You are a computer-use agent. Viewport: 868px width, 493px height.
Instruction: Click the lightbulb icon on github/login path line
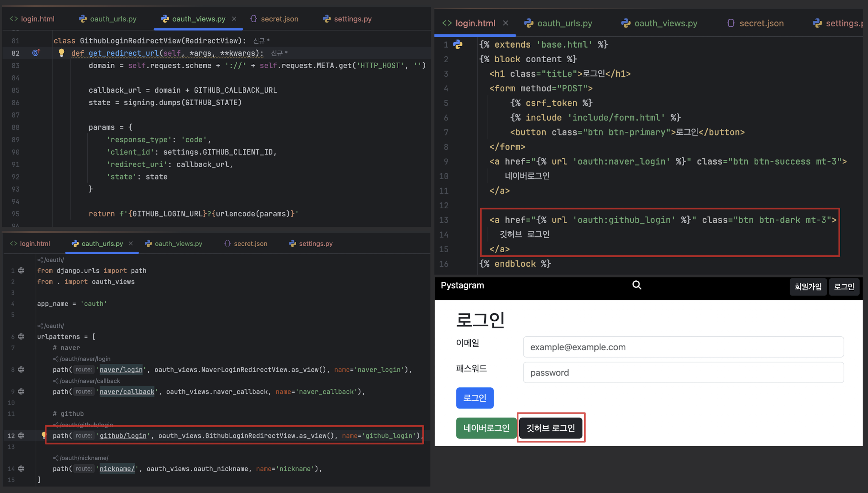point(44,435)
